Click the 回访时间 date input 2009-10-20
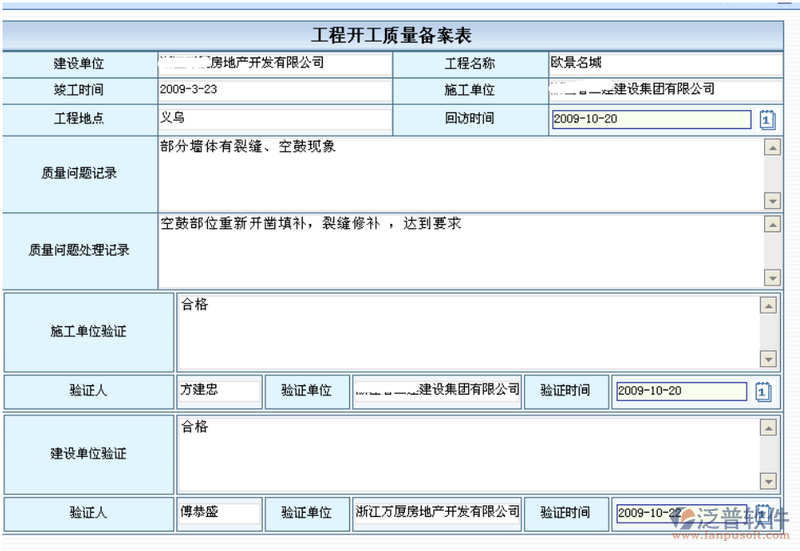Image resolution: width=800 pixels, height=551 pixels. tap(650, 120)
